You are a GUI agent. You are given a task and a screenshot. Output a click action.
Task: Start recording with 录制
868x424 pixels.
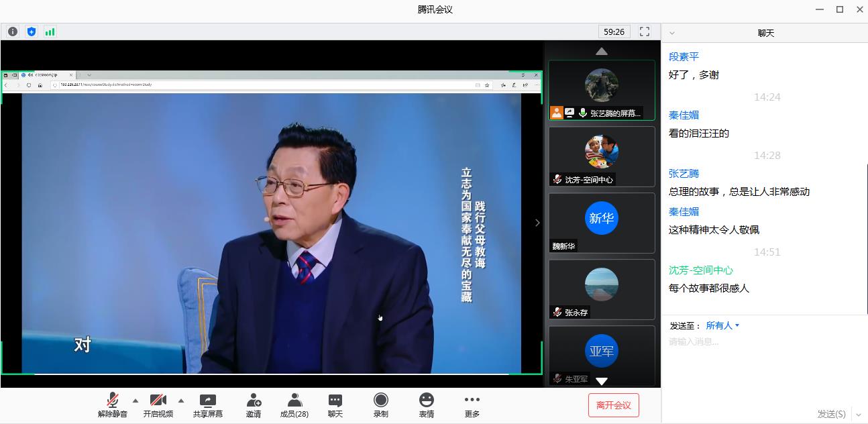[381, 405]
